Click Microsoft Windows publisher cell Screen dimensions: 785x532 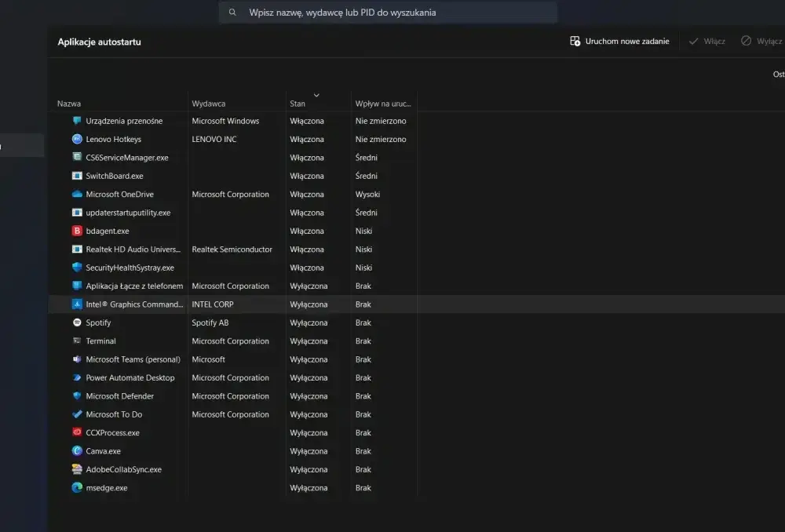pos(225,121)
